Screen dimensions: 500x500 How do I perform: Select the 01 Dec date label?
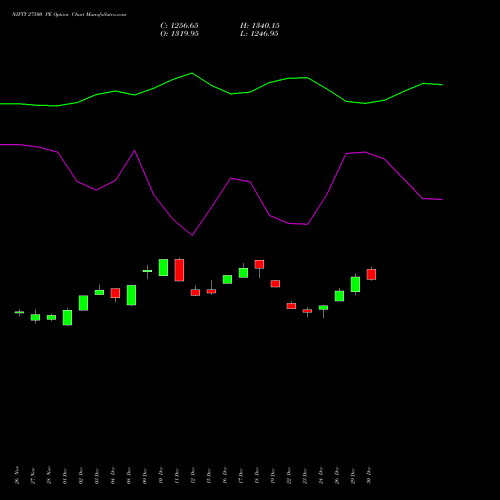click(x=65, y=476)
